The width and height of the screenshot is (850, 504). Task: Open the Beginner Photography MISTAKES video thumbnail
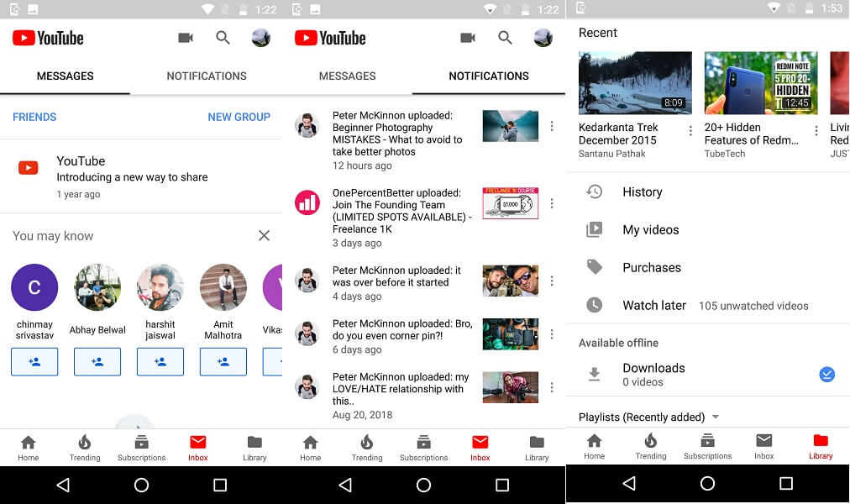coord(511,126)
